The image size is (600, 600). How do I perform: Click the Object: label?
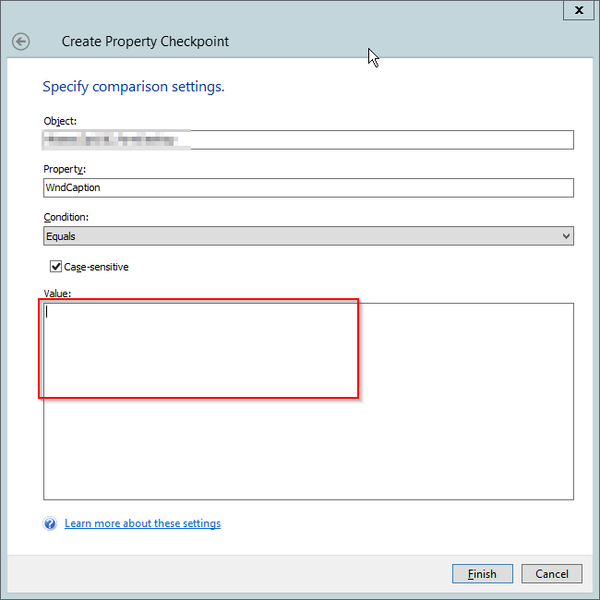[60, 121]
